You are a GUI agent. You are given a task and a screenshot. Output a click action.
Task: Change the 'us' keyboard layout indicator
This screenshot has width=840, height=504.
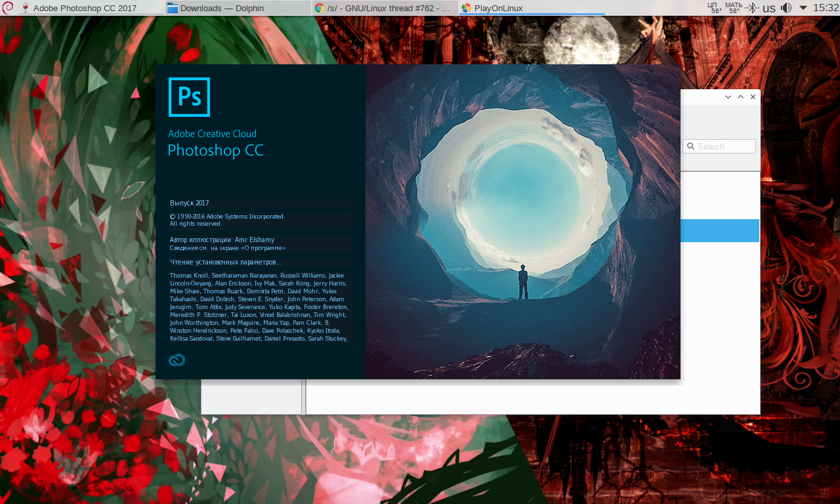click(768, 8)
